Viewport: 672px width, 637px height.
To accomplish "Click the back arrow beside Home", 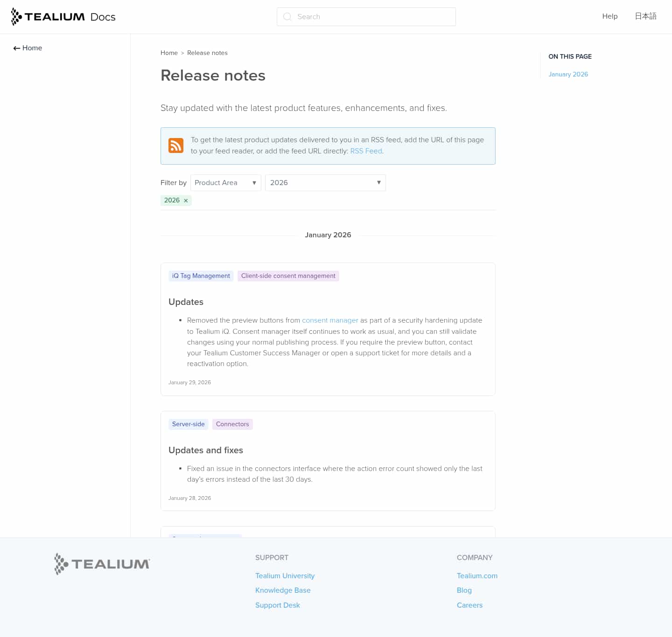I will [x=16, y=48].
